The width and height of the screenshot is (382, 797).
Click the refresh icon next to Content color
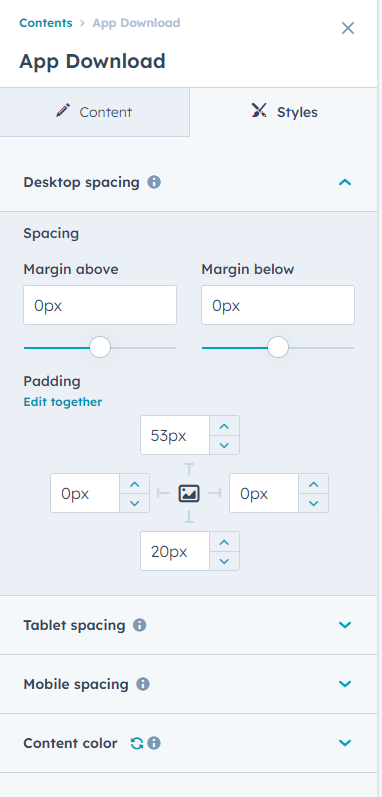tap(137, 743)
